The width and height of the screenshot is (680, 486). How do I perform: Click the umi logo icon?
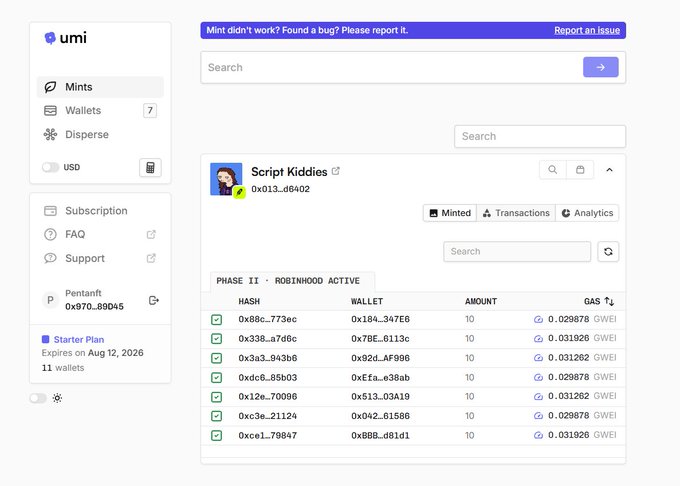pyautogui.click(x=50, y=38)
